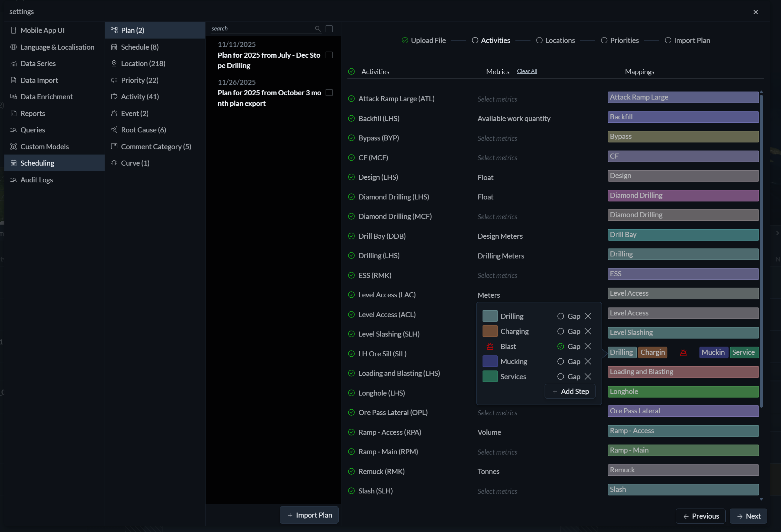Enable Gap for the Mucking step
Screen dimensions: 781x532
(x=561, y=361)
